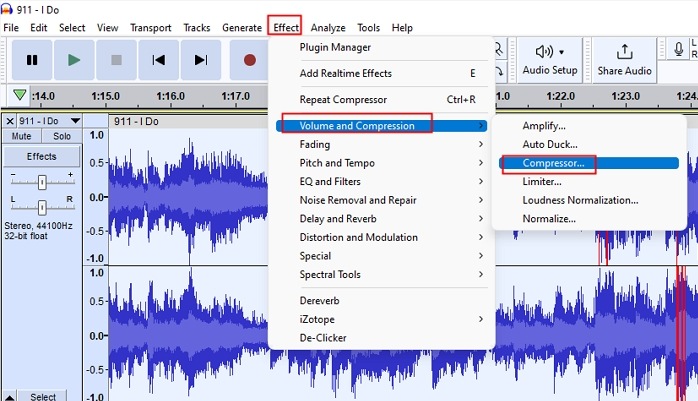Solo the 911 - I Do track
The height and width of the screenshot is (401, 698).
[62, 136]
